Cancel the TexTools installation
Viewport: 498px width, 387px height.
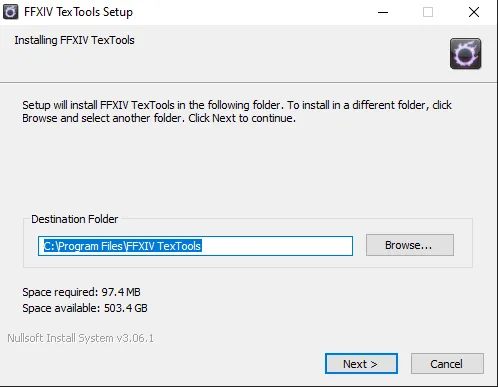pos(447,364)
